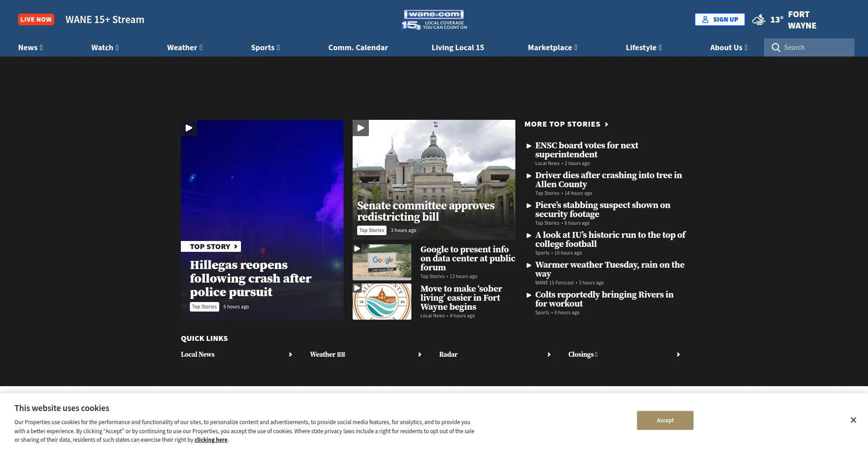868x449 pixels.
Task: Expand the Weather navigation dropdown
Action: pyautogui.click(x=184, y=47)
